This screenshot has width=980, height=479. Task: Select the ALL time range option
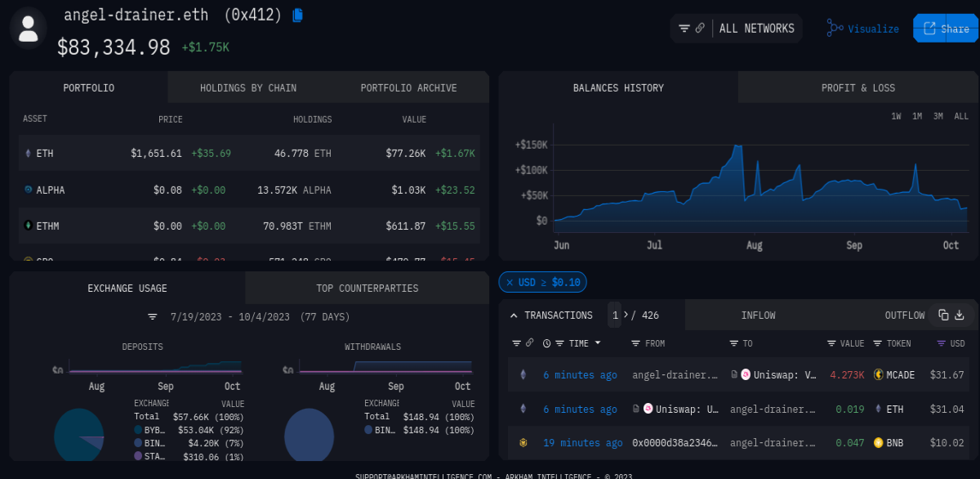[961, 116]
